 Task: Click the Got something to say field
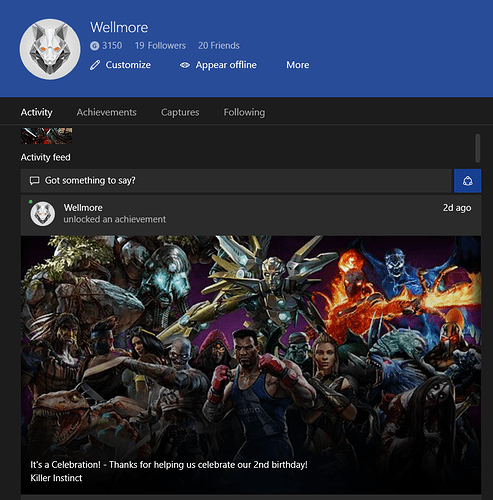point(237,181)
